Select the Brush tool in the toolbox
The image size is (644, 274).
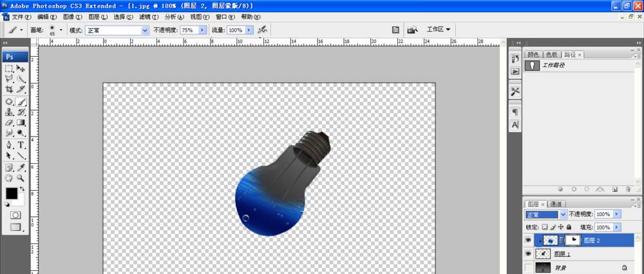[x=21, y=101]
